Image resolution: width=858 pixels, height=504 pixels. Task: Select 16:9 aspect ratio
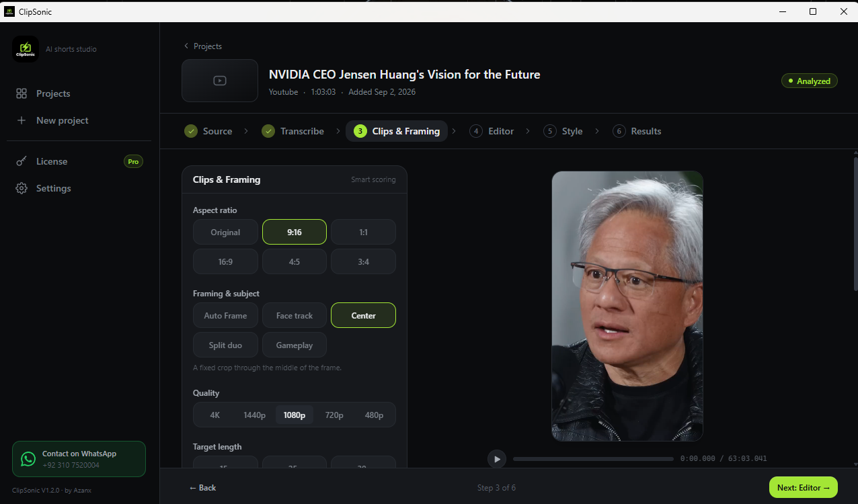[225, 261]
